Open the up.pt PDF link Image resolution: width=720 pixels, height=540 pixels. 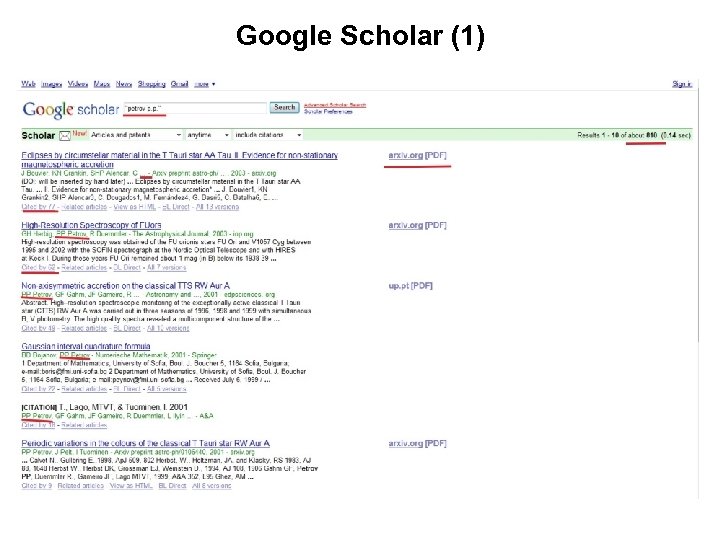tap(410, 286)
